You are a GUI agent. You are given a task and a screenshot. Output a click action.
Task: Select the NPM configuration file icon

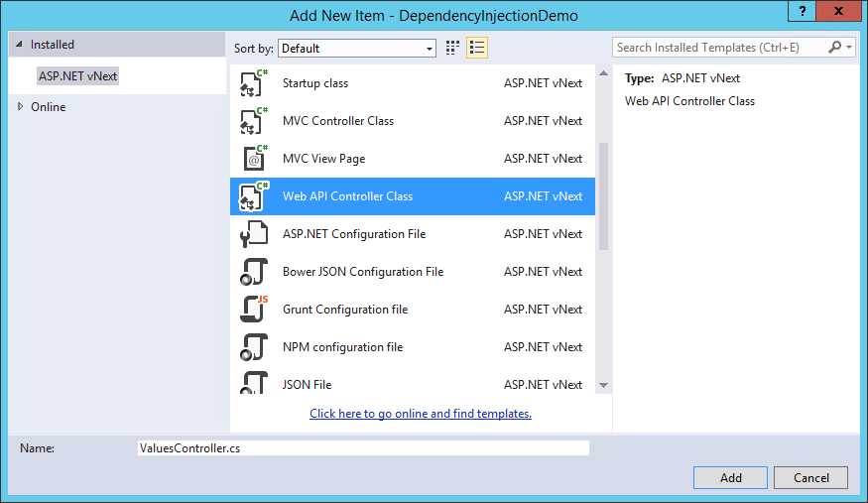point(254,347)
